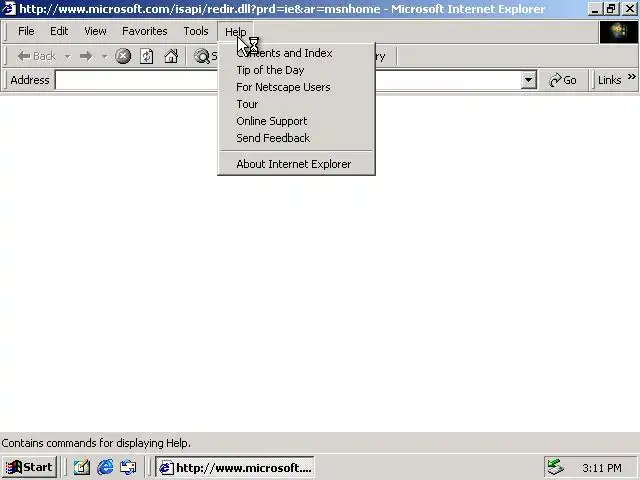
Task: Select the Tour menu entry
Action: pyautogui.click(x=296, y=104)
